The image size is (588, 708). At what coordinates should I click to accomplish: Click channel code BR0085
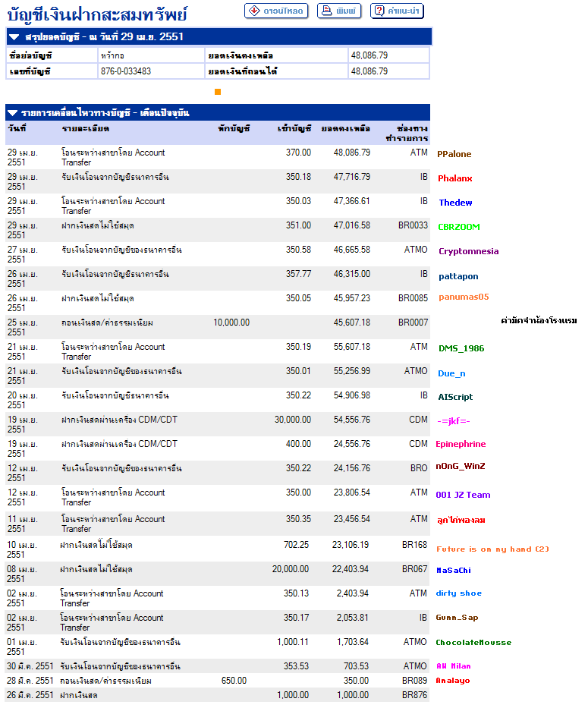pyautogui.click(x=413, y=298)
